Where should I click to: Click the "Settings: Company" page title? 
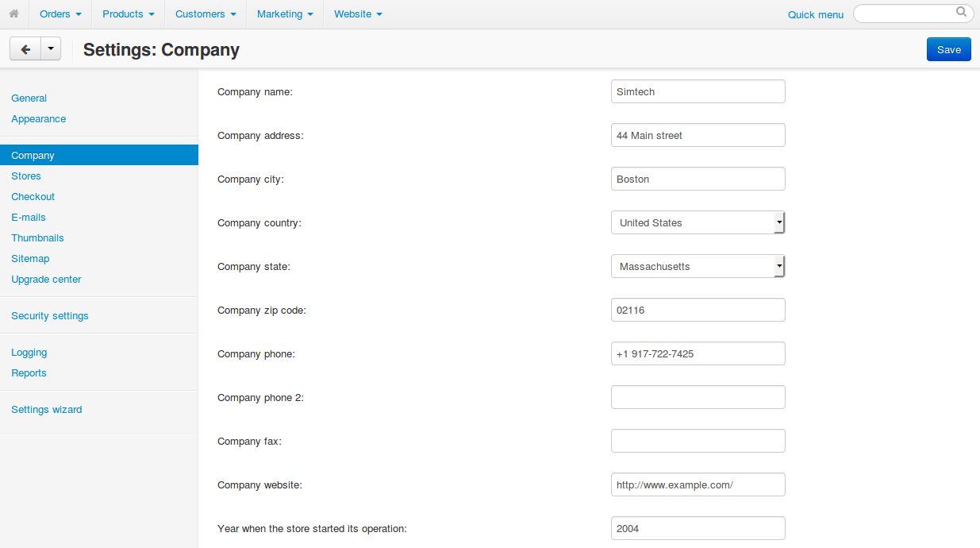click(x=161, y=49)
